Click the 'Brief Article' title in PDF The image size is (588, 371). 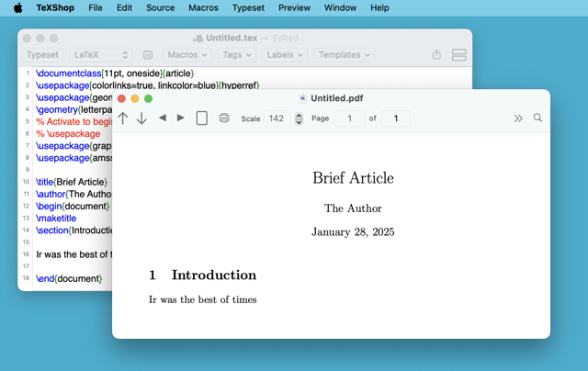pos(353,178)
